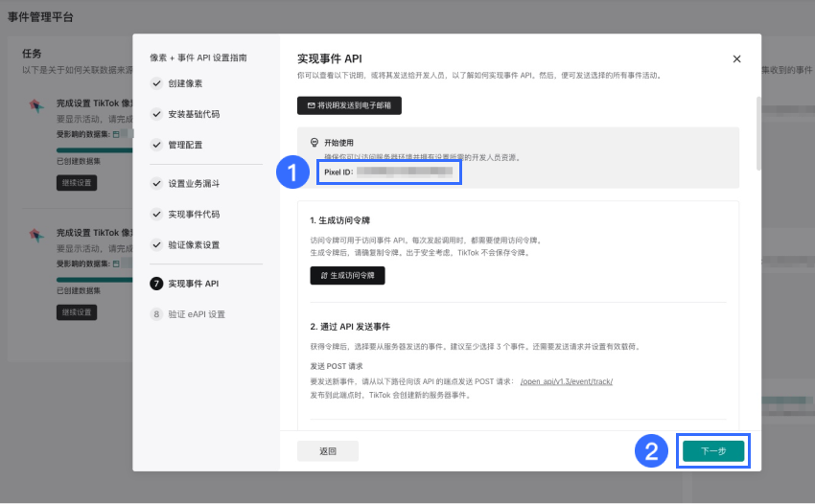Viewport: 815px width, 504px height.
Task: Close the event API setup dialog
Action: [736, 59]
